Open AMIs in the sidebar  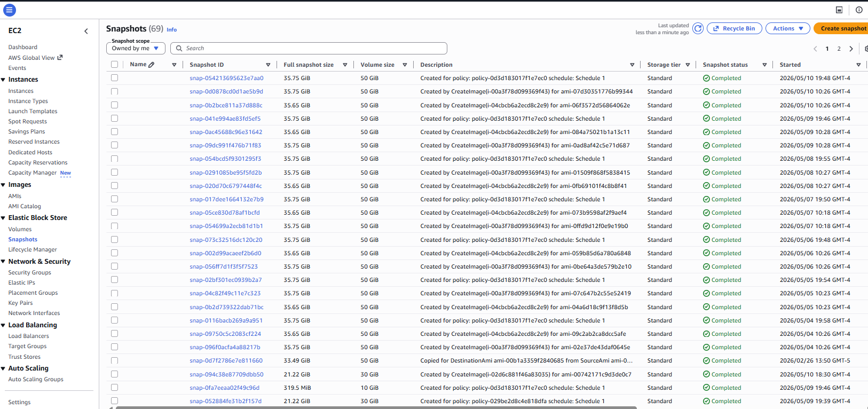point(15,196)
